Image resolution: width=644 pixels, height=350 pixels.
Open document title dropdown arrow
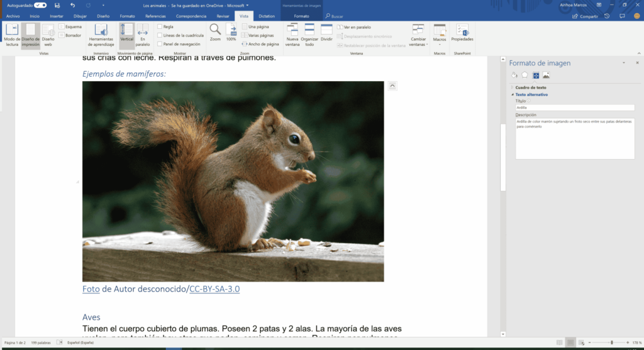tap(247, 5)
